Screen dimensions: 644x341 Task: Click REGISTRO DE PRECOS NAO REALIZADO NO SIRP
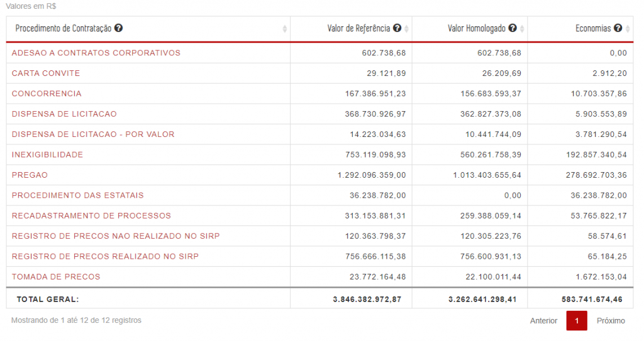click(x=116, y=236)
